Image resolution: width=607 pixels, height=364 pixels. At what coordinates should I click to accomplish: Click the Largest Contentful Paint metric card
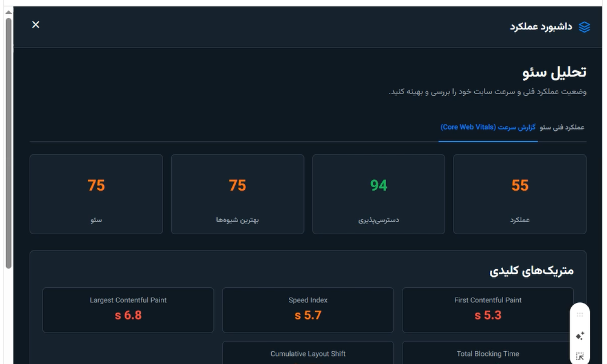point(128,310)
